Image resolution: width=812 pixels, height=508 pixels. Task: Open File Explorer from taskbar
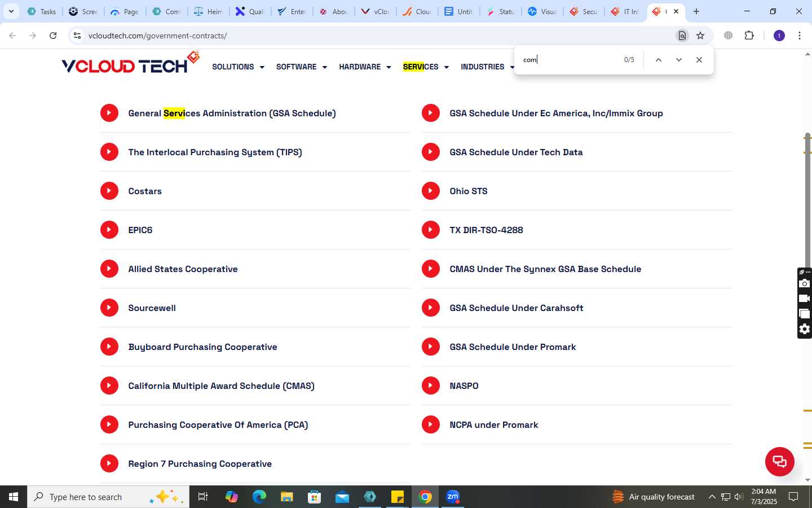tap(286, 497)
